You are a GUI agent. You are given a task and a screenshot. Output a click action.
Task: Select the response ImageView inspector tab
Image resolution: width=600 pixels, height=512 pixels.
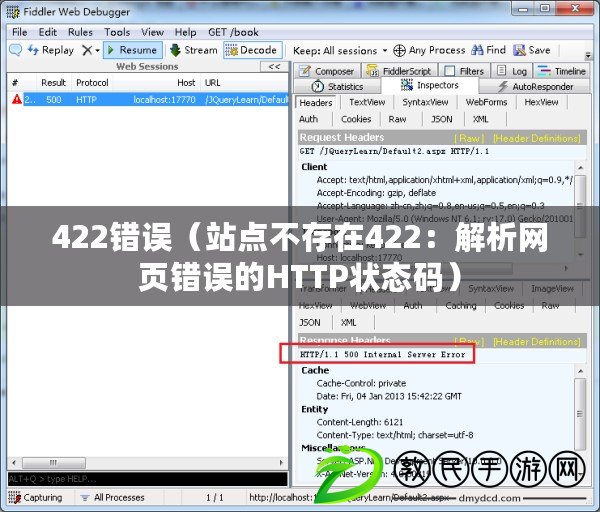pyautogui.click(x=552, y=289)
